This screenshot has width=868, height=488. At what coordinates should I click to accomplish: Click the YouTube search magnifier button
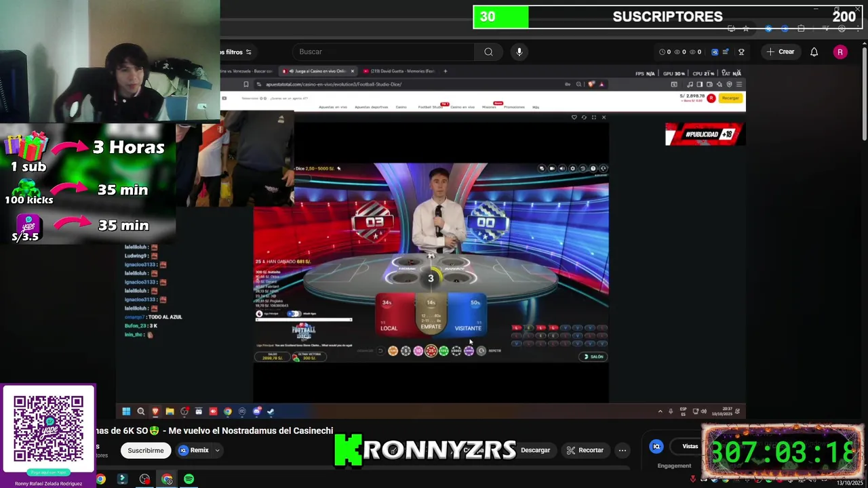coord(488,52)
